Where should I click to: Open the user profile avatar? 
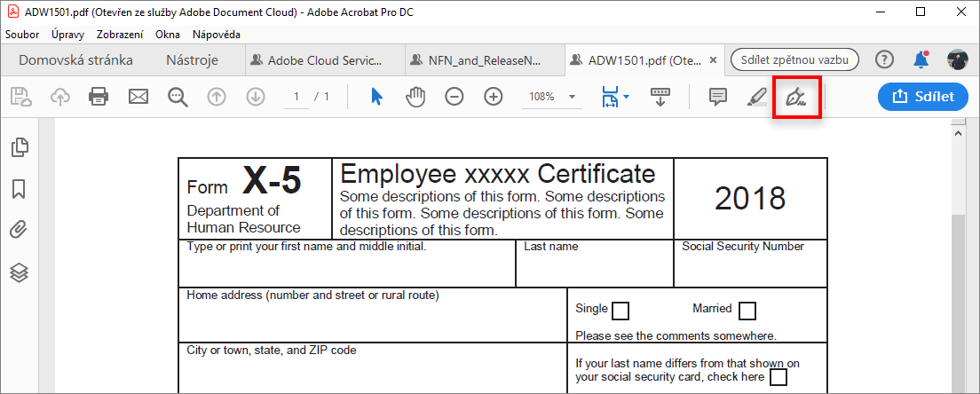pos(958,60)
